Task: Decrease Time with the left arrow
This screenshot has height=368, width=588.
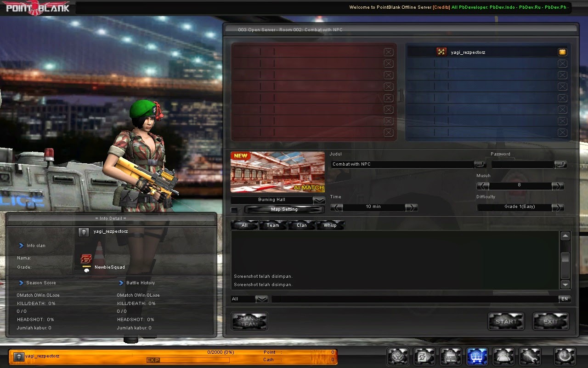Action: 336,207
